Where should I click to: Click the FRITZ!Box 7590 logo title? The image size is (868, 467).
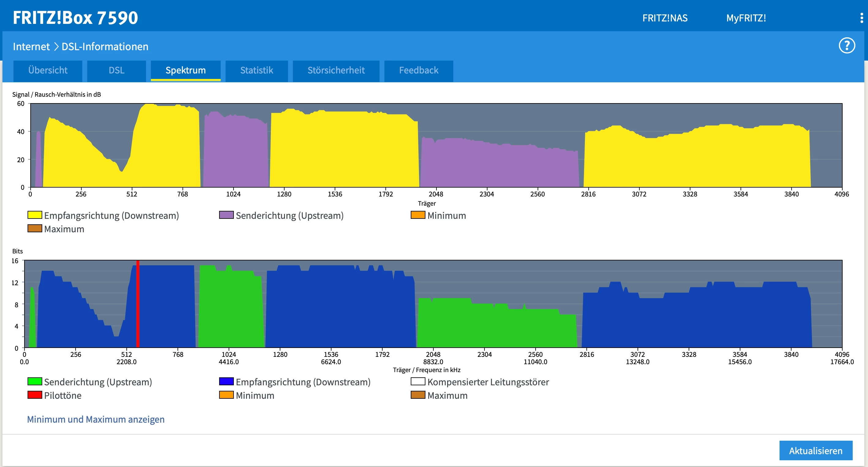tap(75, 18)
